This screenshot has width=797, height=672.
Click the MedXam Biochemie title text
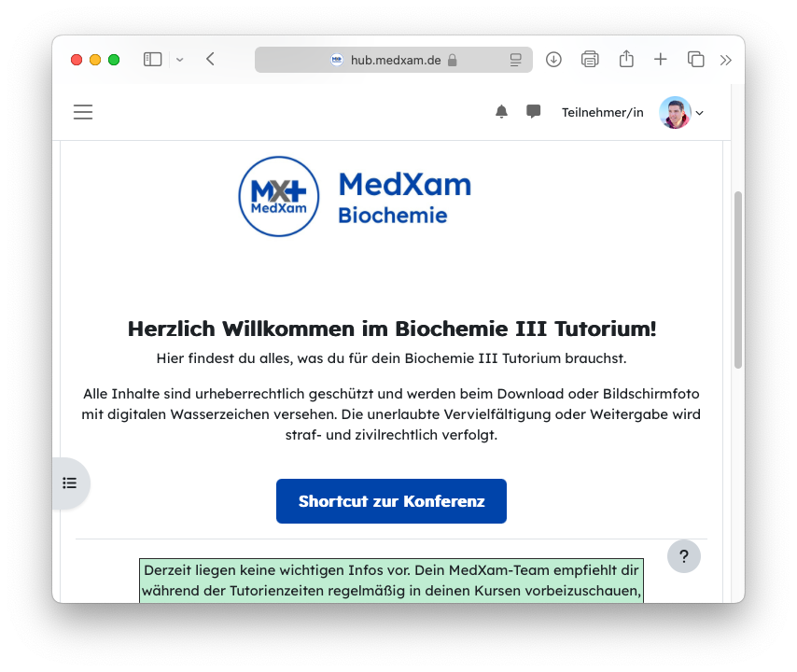[405, 198]
